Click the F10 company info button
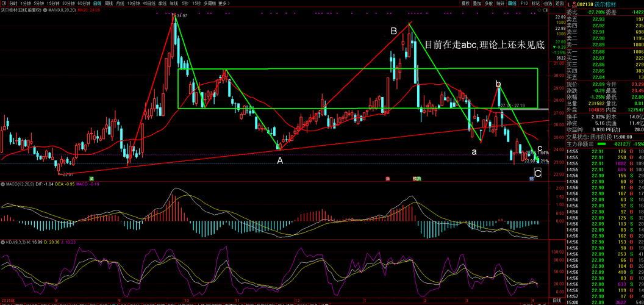 coord(523,3)
